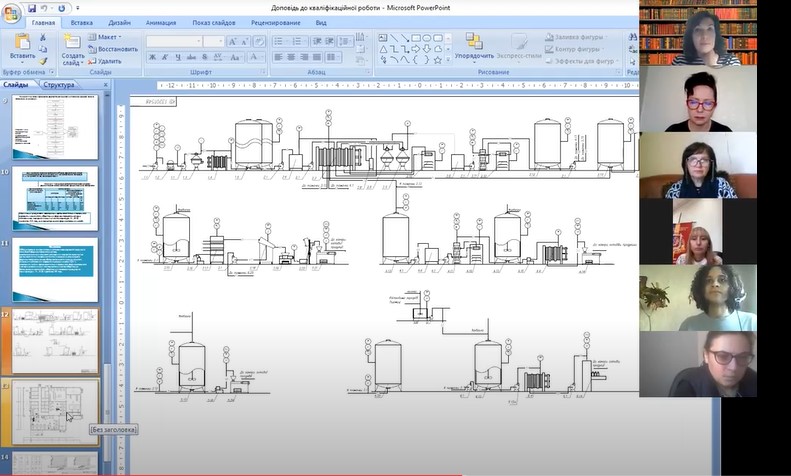Toggle center text alignment
Viewport: 791px width, 476px height.
click(x=290, y=58)
